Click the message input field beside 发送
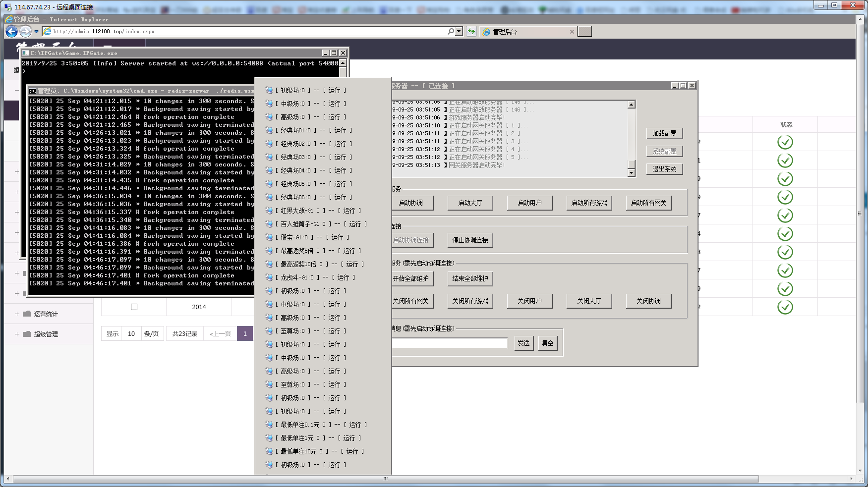868x487 pixels. 449,343
